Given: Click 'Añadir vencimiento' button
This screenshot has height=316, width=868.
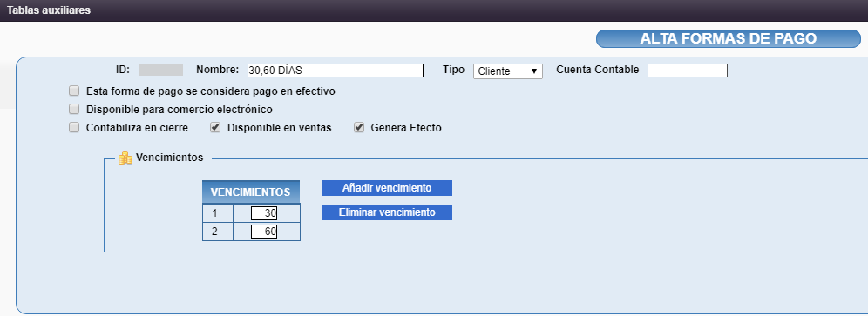Looking at the screenshot, I should coord(387,188).
